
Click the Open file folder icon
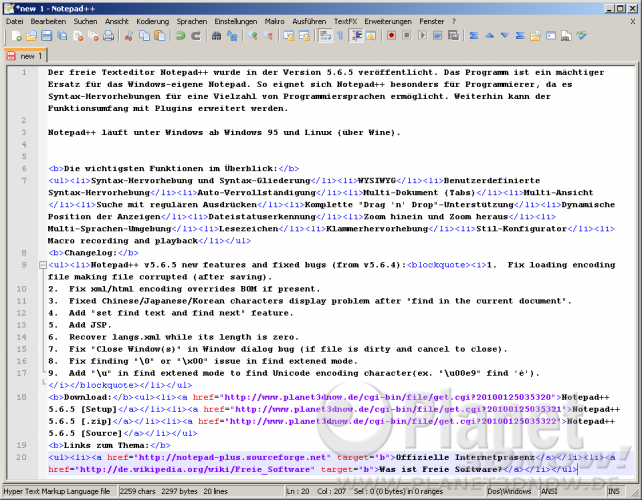(32, 36)
